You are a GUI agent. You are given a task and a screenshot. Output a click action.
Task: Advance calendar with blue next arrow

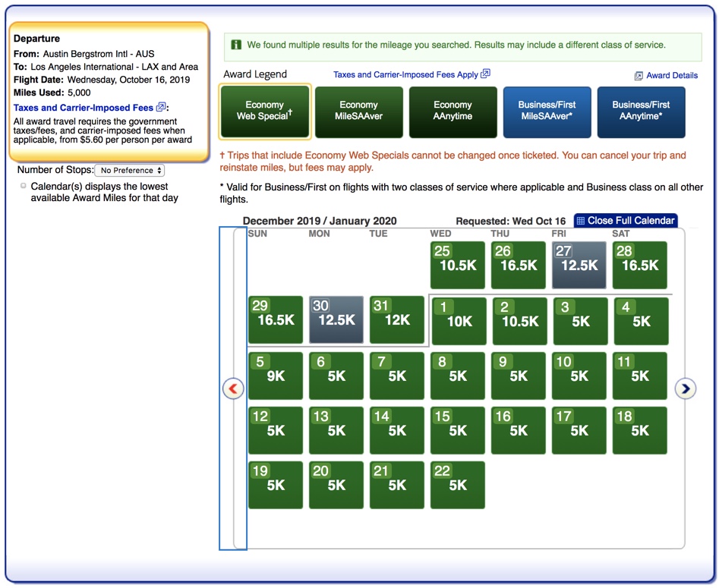click(685, 388)
